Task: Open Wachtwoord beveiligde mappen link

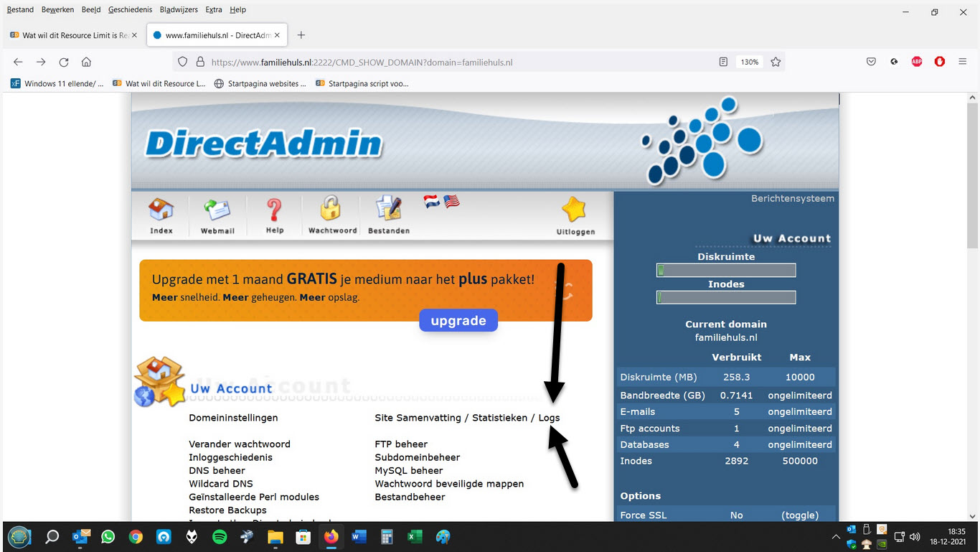Action: (x=449, y=484)
